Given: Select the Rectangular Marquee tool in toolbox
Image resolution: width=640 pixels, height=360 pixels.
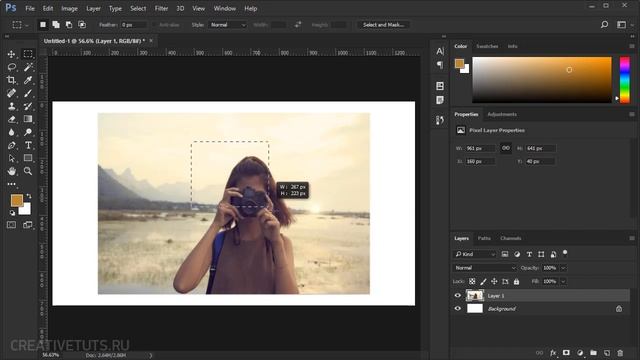Looking at the screenshot, I should point(28,54).
